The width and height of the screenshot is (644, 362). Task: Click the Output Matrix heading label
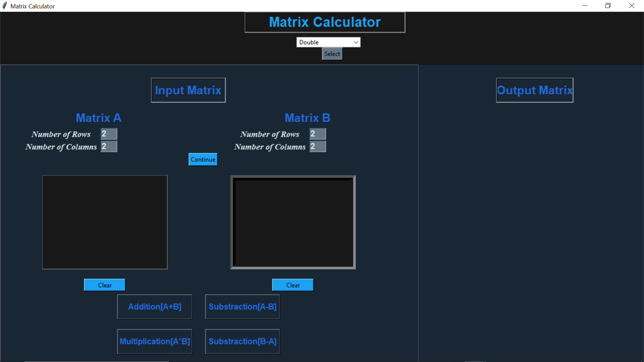(x=534, y=90)
